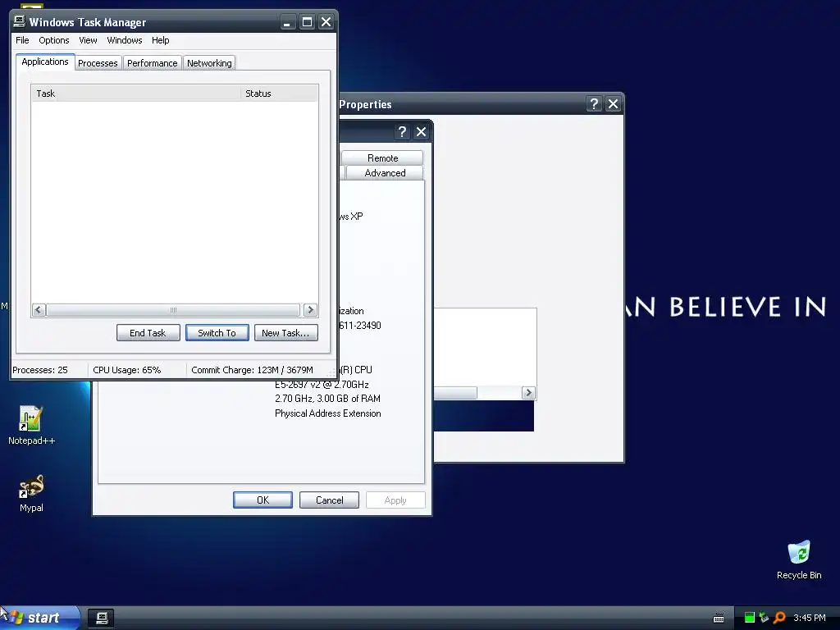Viewport: 840px width, 630px height.
Task: Click the Safely Remove Hardware tray icon
Action: (x=764, y=618)
